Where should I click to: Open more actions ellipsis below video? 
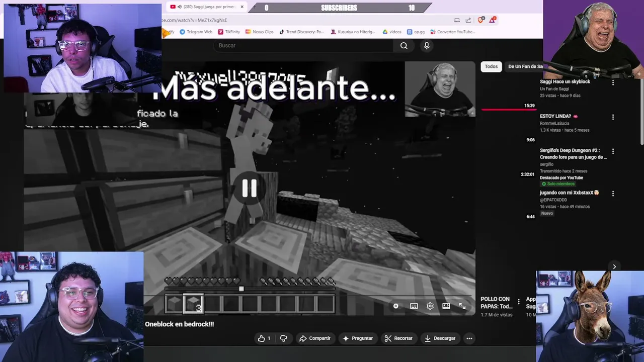tap(469, 338)
